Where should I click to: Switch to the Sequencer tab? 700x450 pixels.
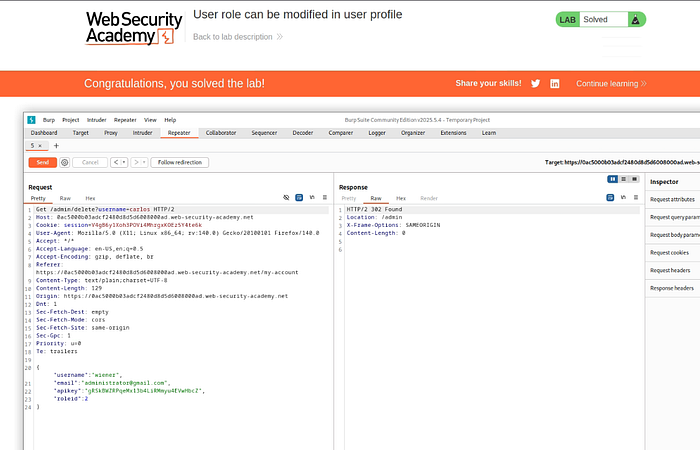pos(264,133)
